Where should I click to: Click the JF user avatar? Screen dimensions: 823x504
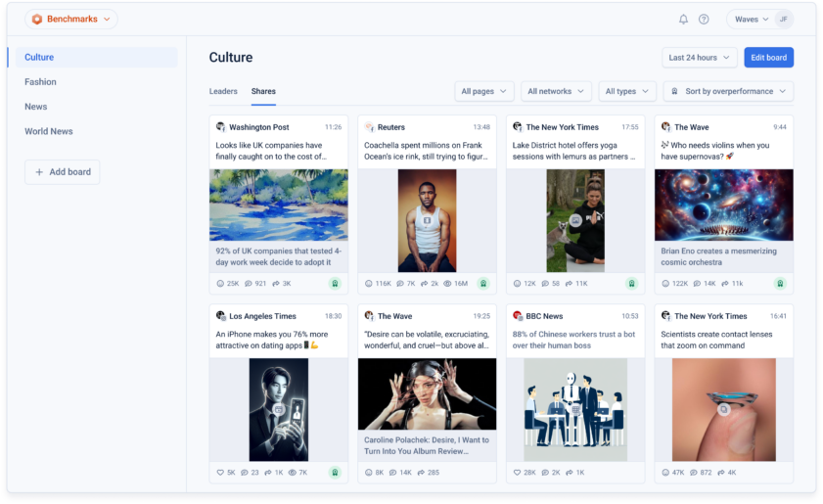[x=783, y=19]
